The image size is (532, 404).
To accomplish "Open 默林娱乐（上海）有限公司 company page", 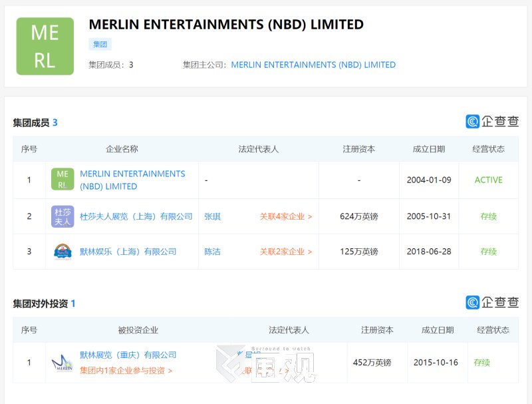I will click(128, 252).
